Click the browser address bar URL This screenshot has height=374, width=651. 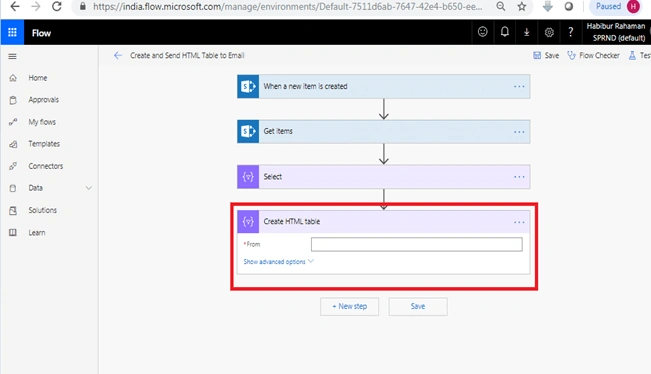pos(287,7)
